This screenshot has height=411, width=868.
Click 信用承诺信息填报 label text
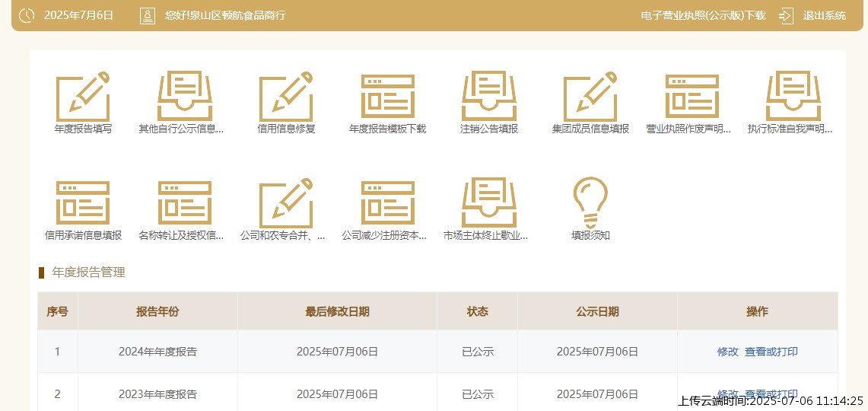[83, 235]
